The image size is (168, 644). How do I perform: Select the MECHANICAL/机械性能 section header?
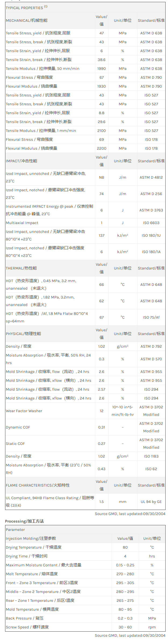26,20
